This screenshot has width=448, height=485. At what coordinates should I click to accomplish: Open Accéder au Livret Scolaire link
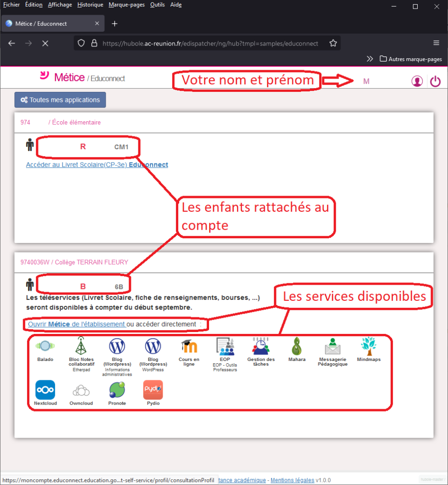click(x=97, y=164)
